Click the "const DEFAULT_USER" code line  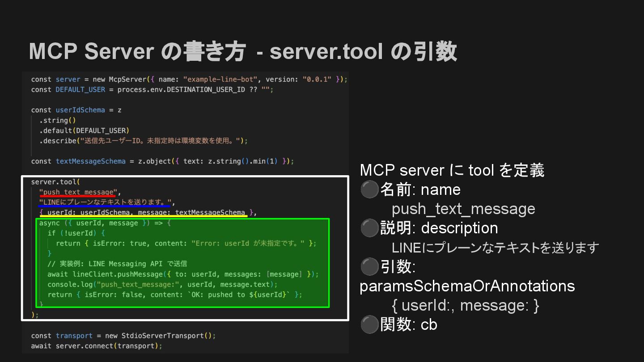point(152,89)
